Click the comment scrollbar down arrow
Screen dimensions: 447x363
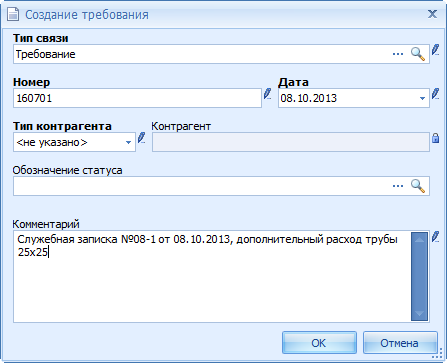tap(419, 313)
